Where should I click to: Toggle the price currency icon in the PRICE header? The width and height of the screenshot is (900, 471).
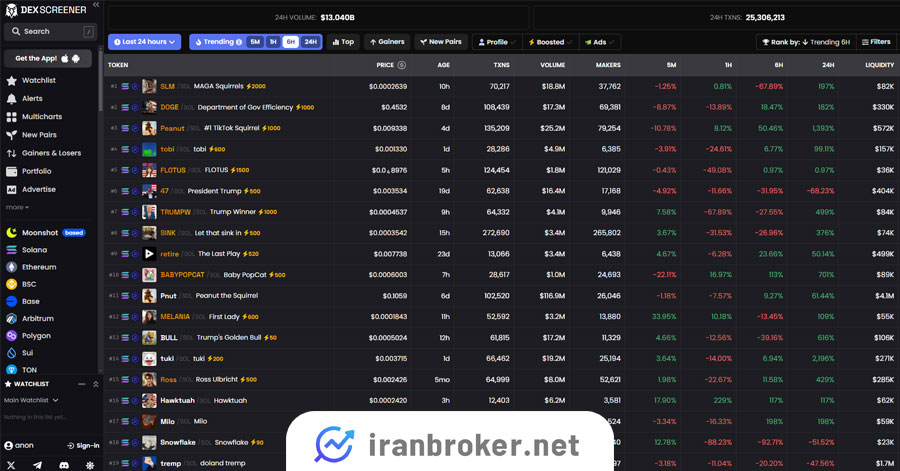click(402, 65)
